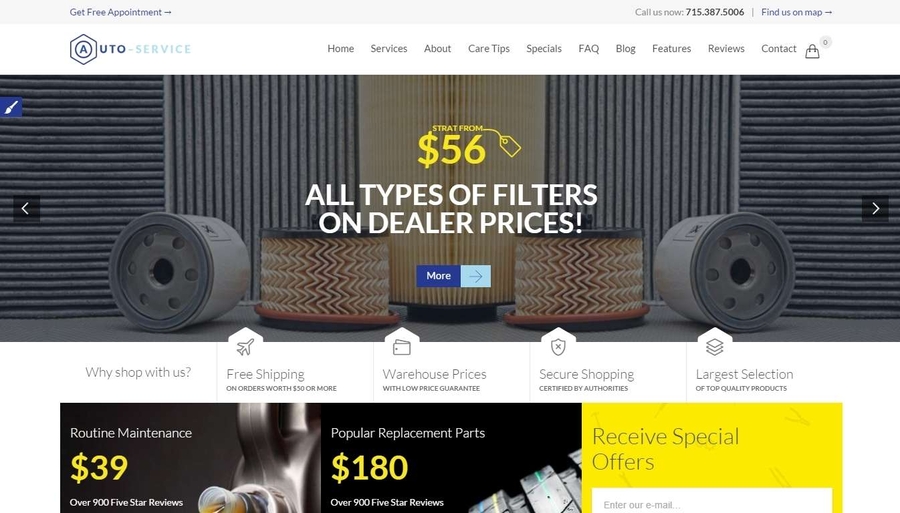This screenshot has width=900, height=513.
Task: Click the Warehouse Prices wallet icon
Action: point(402,347)
